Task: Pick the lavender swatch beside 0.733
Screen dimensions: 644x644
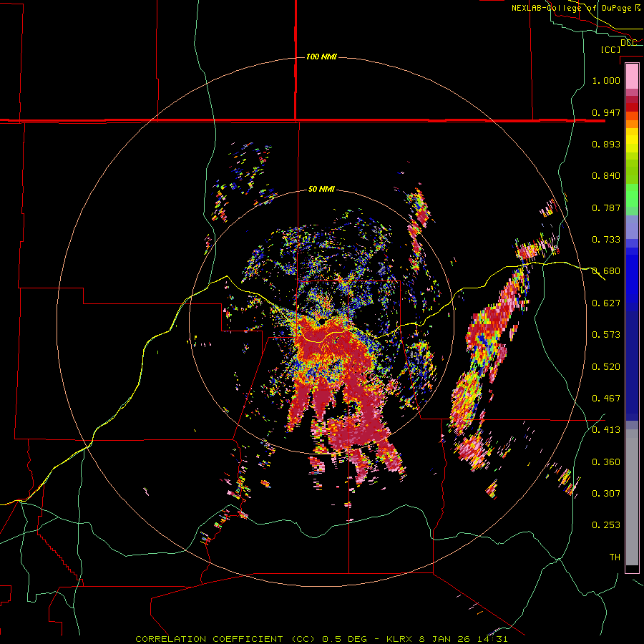Action: point(632,228)
